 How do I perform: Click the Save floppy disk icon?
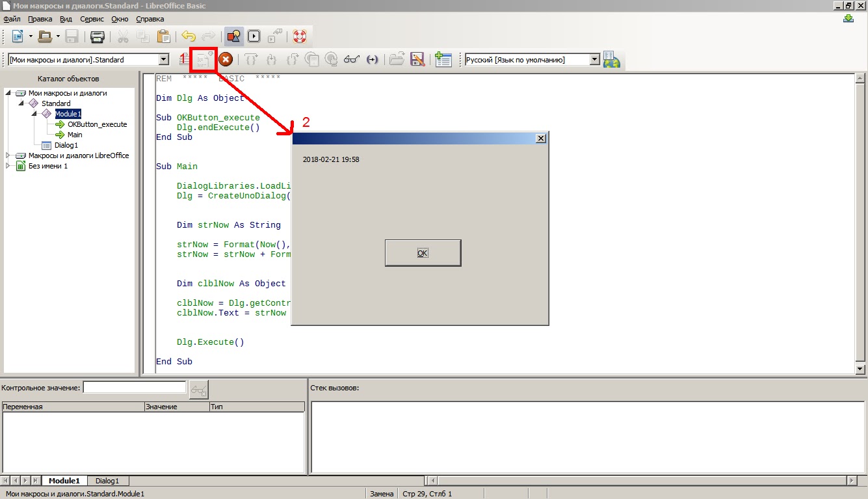[72, 36]
